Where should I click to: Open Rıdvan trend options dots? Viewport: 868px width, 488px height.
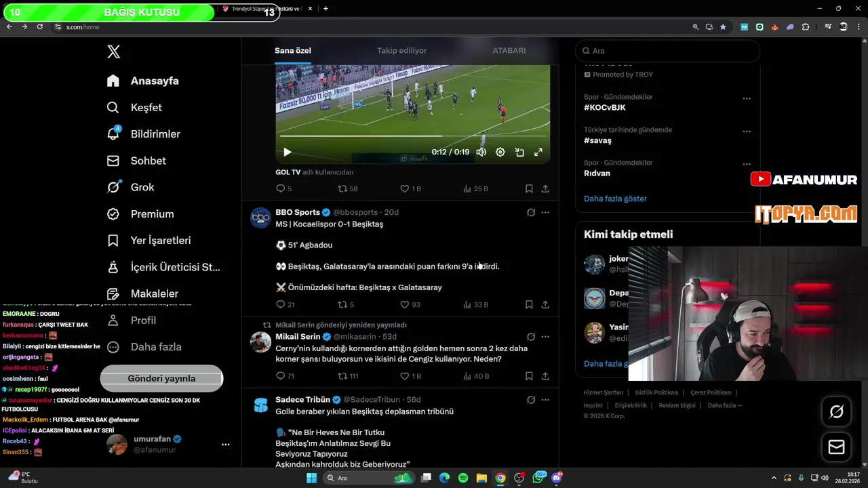[x=747, y=164]
